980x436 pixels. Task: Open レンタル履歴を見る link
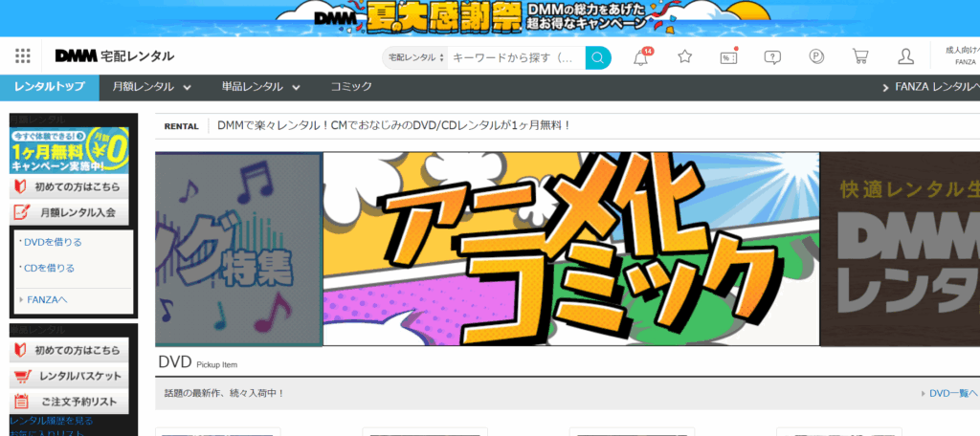click(52, 421)
